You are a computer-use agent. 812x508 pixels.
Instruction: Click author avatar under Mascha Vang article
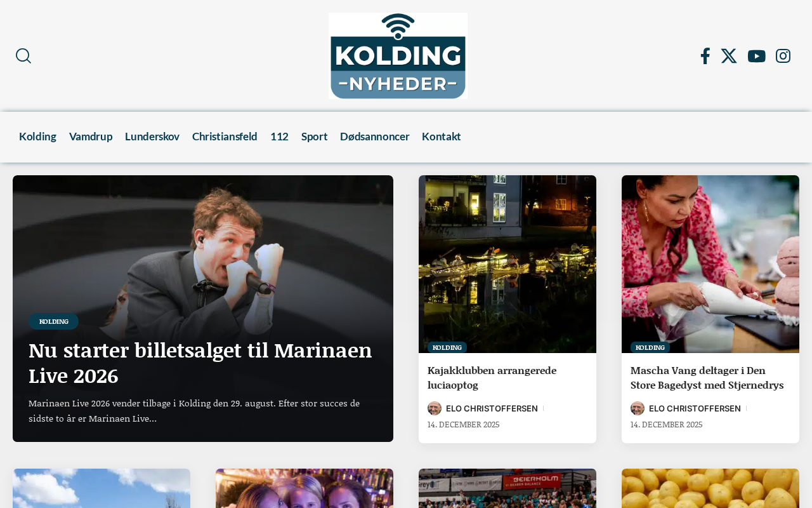coord(638,408)
